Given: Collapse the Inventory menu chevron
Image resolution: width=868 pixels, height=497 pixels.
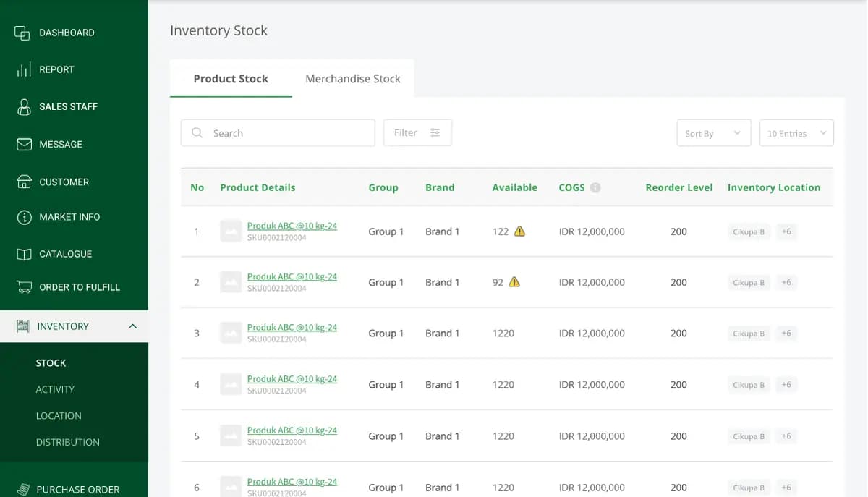Looking at the screenshot, I should pyautogui.click(x=132, y=326).
